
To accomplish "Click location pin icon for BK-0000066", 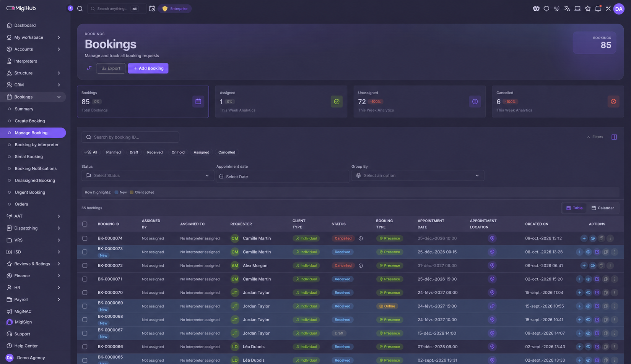I will [492, 347].
